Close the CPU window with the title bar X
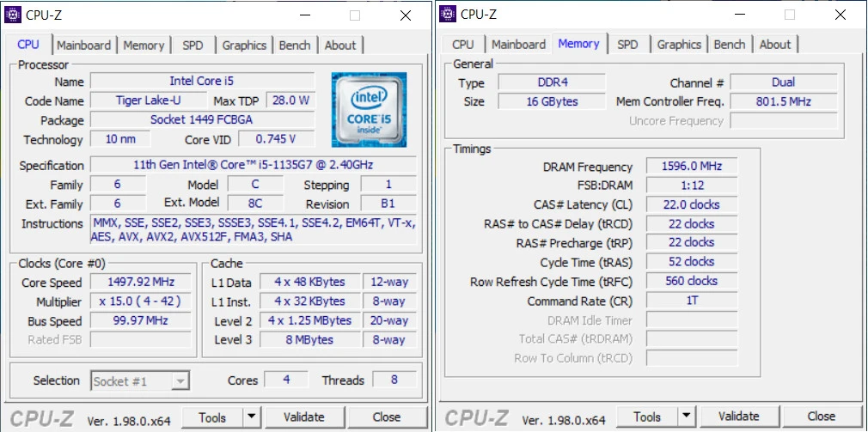Screen dimensions: 868x432 point(405,15)
